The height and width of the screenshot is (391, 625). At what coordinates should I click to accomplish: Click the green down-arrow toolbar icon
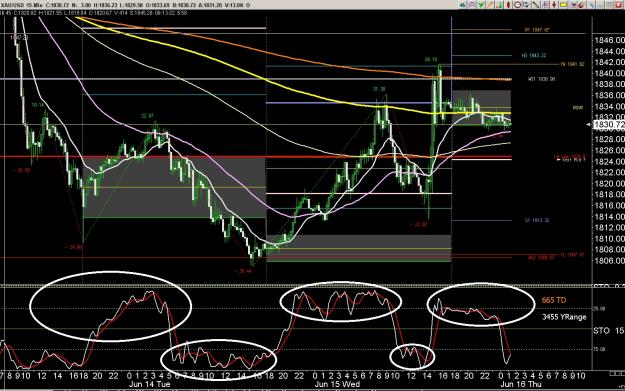point(481,5)
